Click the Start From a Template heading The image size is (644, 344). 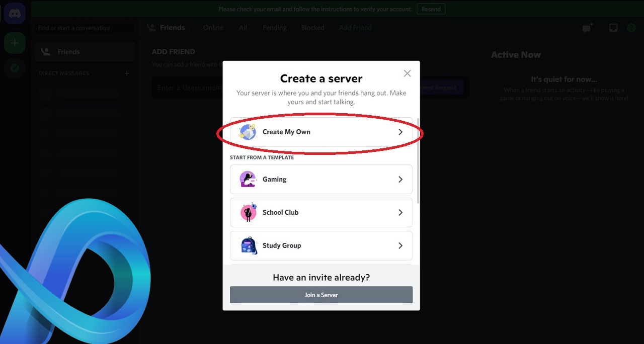(x=262, y=157)
